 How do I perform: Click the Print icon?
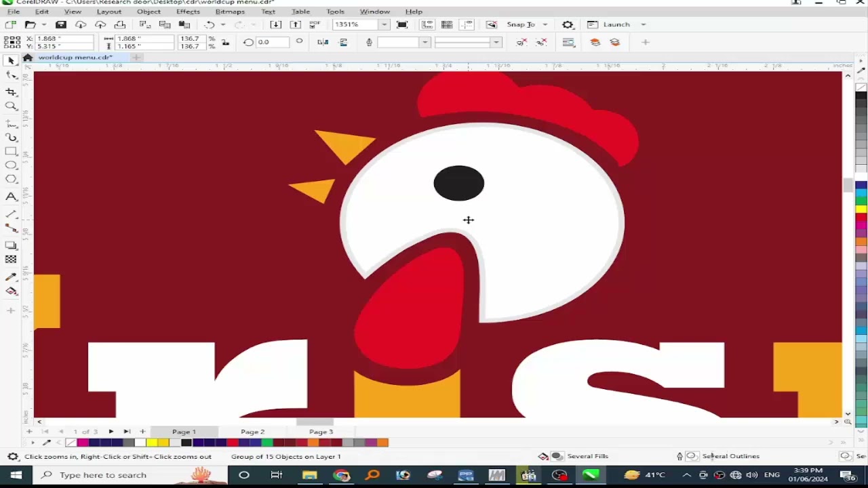coord(120,24)
